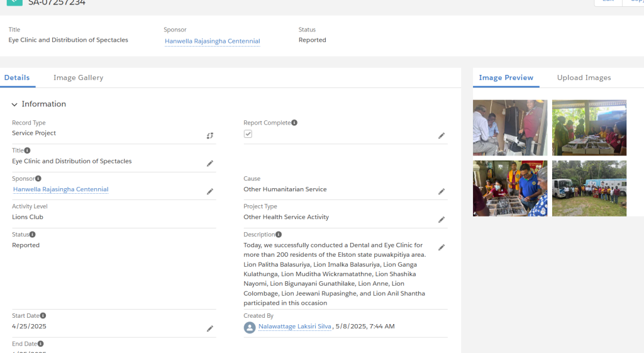Click the Service Project record type value
Image resolution: width=644 pixels, height=353 pixels.
[x=34, y=133]
